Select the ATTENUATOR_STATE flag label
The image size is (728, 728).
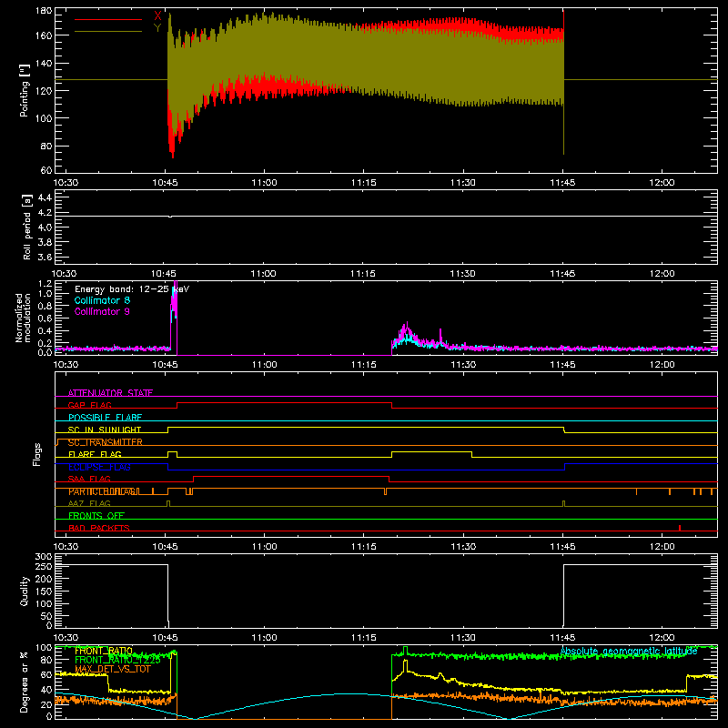[x=110, y=393]
